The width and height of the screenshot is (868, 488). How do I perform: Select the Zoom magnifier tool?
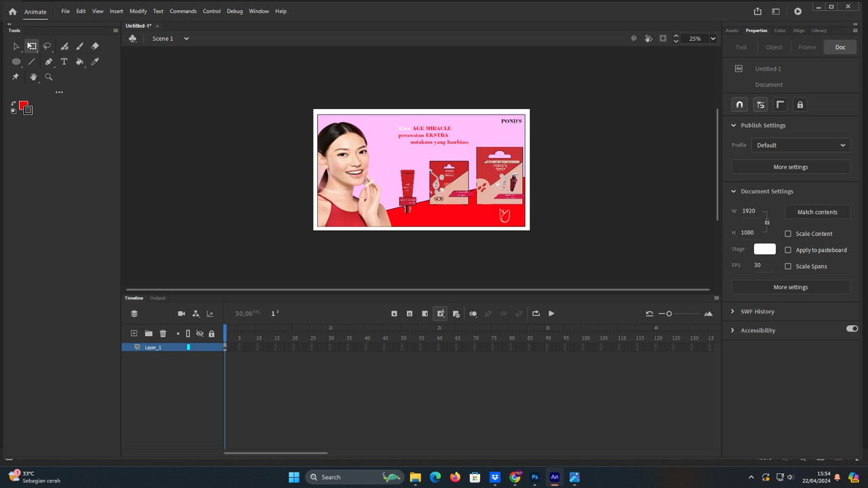click(48, 77)
